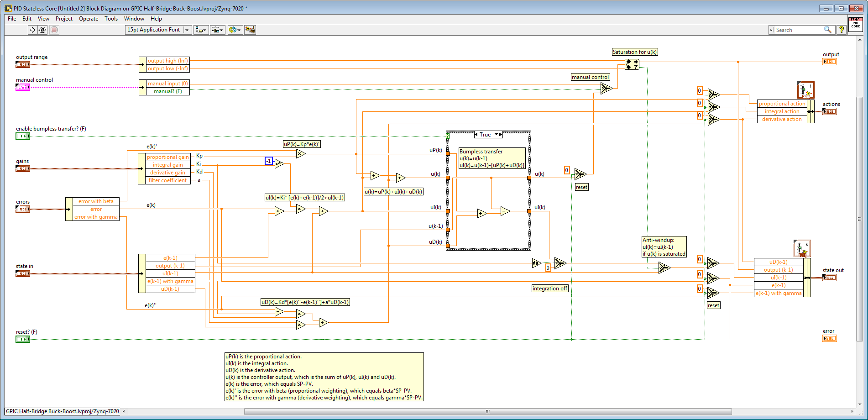Viewport: 868px width, 420px height.
Task: Select the -1 numeric constant
Action: (269, 161)
